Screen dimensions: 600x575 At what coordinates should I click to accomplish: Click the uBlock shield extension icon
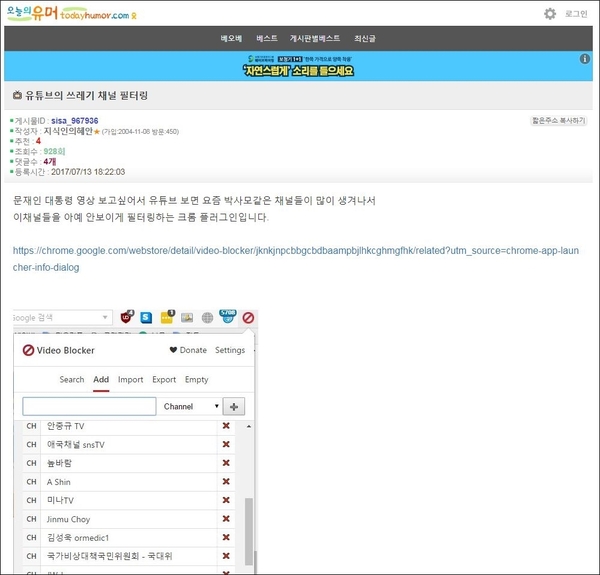click(x=127, y=317)
